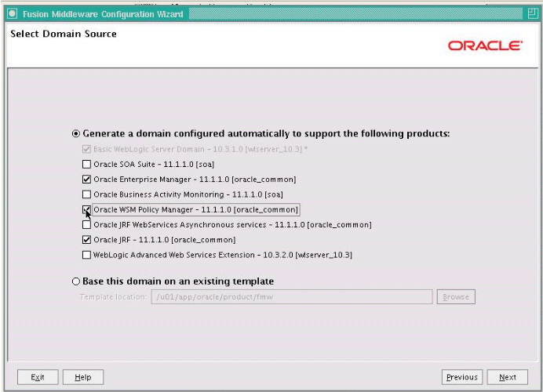
Task: Click the 'Template location:' label
Action: pos(113,297)
